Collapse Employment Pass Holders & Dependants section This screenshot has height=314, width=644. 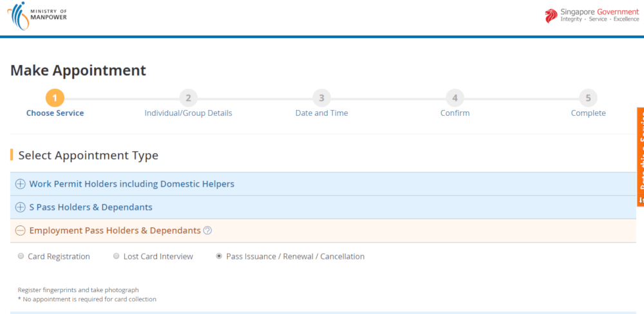[x=115, y=230]
